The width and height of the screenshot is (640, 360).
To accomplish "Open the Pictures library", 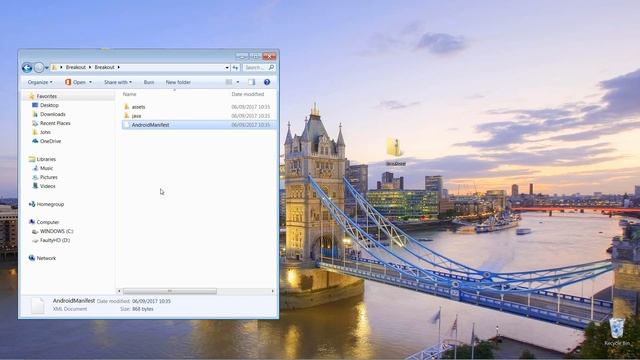I will point(49,177).
